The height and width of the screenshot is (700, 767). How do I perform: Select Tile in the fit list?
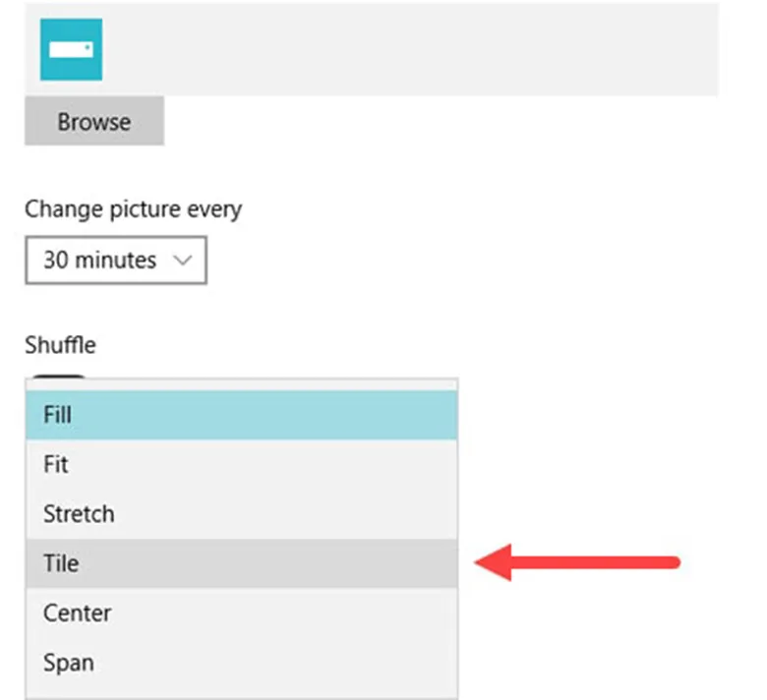(61, 563)
